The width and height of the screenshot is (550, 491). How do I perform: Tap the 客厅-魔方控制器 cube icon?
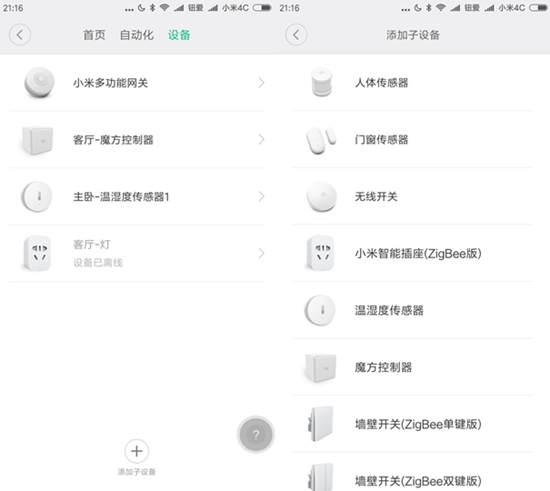click(x=37, y=140)
